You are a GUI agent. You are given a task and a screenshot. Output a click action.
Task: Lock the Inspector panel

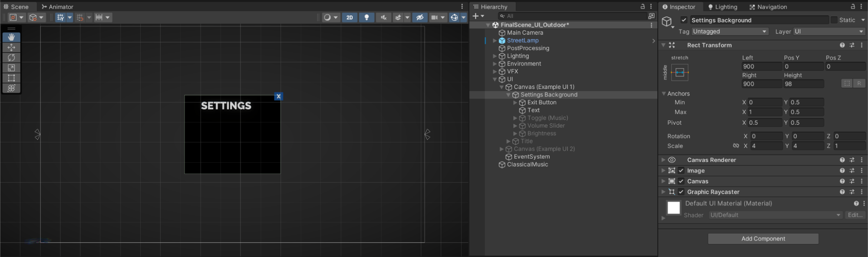pyautogui.click(x=853, y=7)
